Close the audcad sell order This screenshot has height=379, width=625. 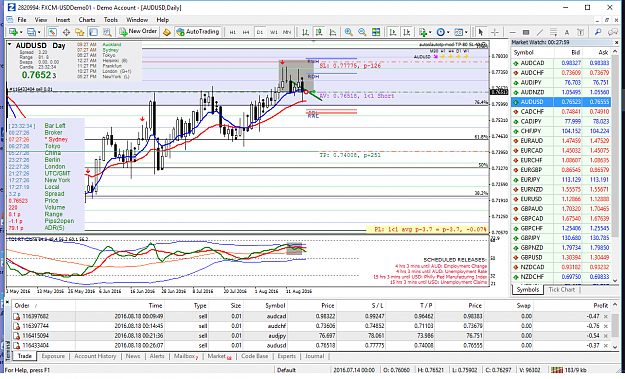(606, 316)
